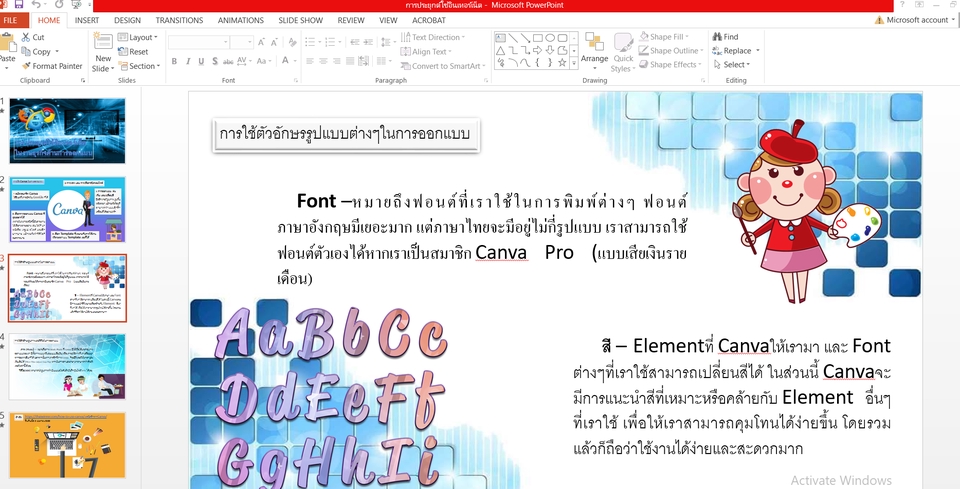Open Text Direction options
The width and height of the screenshot is (960, 489).
pos(433,37)
